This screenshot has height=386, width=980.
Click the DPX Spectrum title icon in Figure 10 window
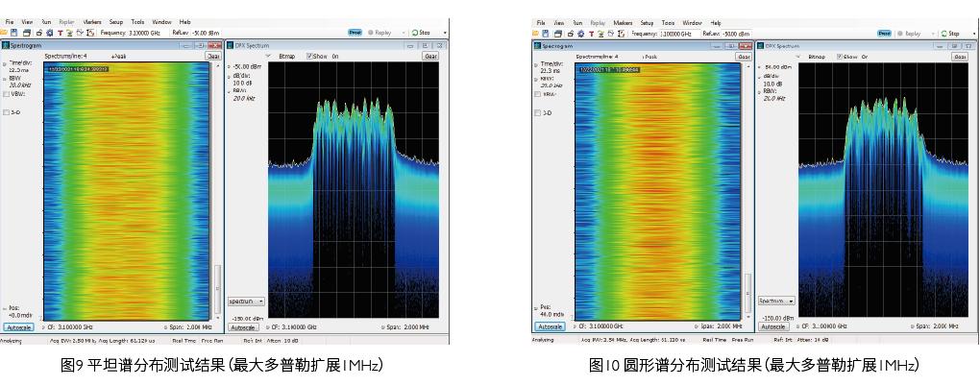pos(760,45)
